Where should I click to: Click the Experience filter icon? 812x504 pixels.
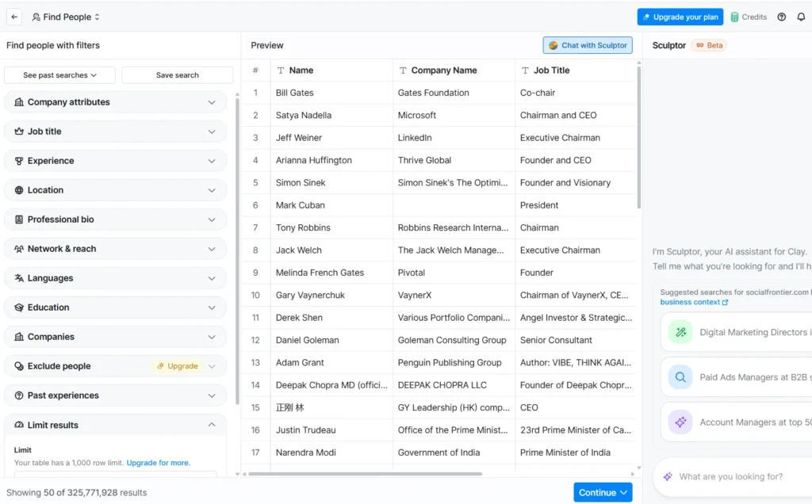20,161
